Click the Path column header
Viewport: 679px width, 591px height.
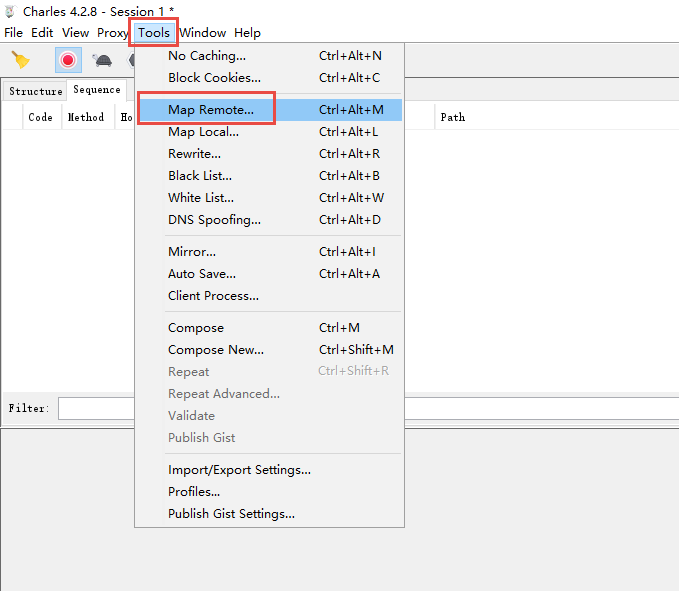pyautogui.click(x=453, y=117)
